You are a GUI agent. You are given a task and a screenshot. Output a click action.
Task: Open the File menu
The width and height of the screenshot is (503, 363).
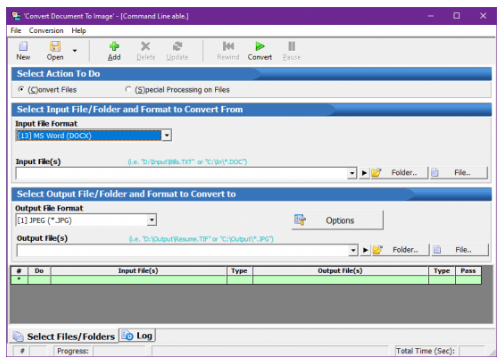point(16,30)
